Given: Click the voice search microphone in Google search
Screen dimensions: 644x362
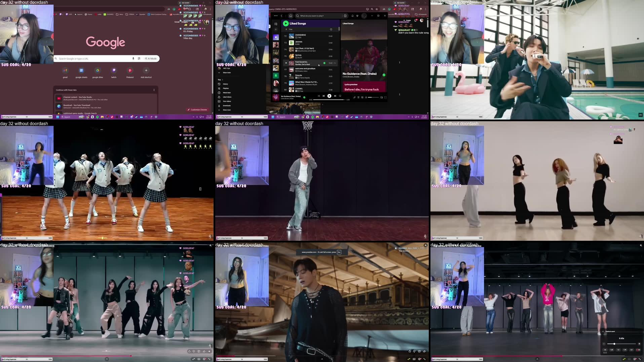Looking at the screenshot, I should [x=133, y=59].
